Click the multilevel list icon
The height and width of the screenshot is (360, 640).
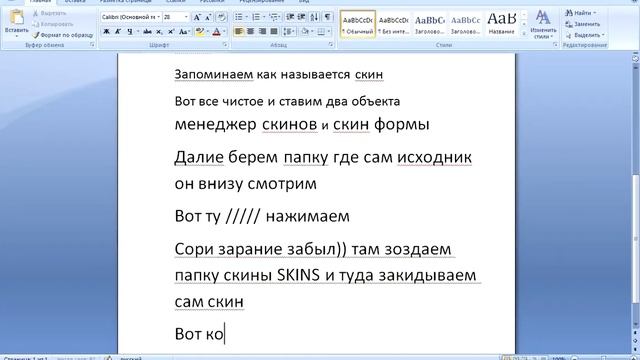click(x=274, y=17)
